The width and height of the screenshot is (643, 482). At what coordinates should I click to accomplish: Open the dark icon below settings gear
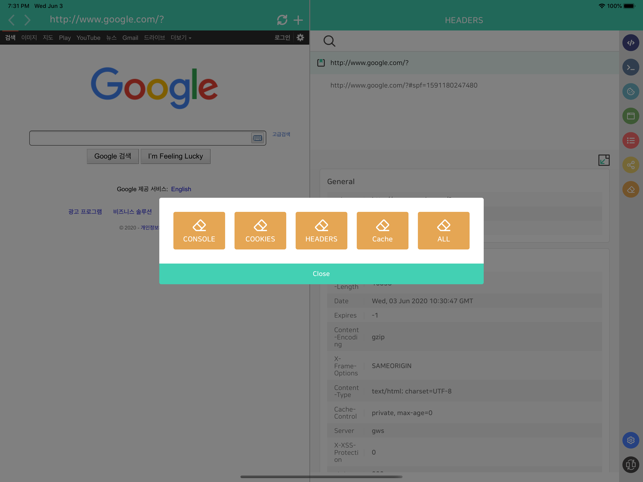point(630,465)
